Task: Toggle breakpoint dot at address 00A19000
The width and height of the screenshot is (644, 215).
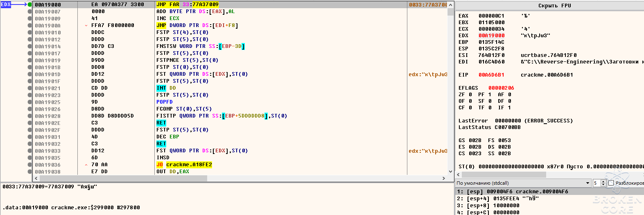Action: point(29,5)
